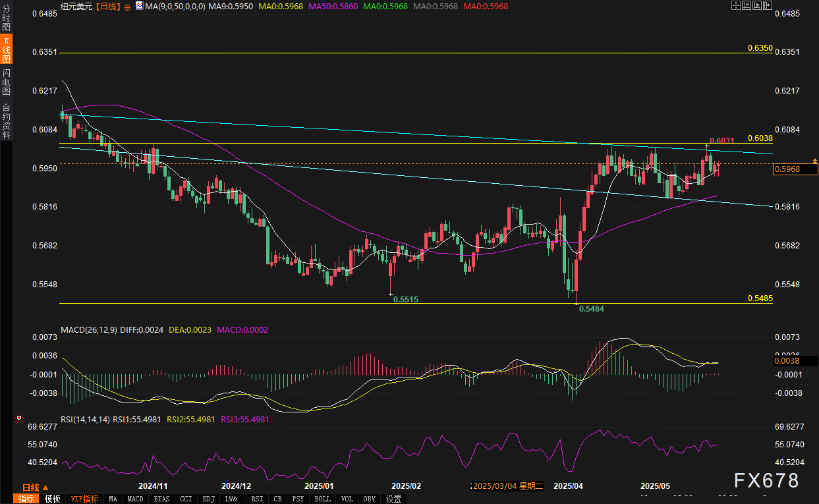Click the orange circle-plus icon beside 日线
The image size is (819, 504).
[127, 6]
